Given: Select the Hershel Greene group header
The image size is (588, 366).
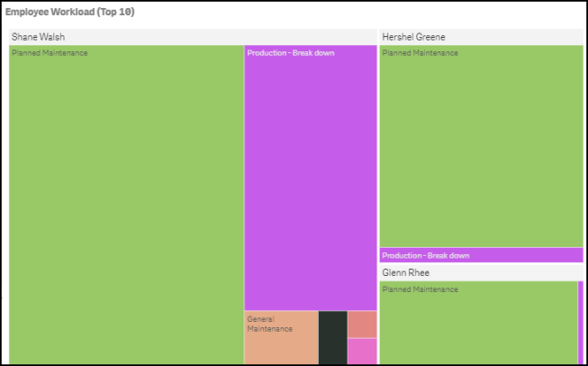Looking at the screenshot, I should click(481, 37).
